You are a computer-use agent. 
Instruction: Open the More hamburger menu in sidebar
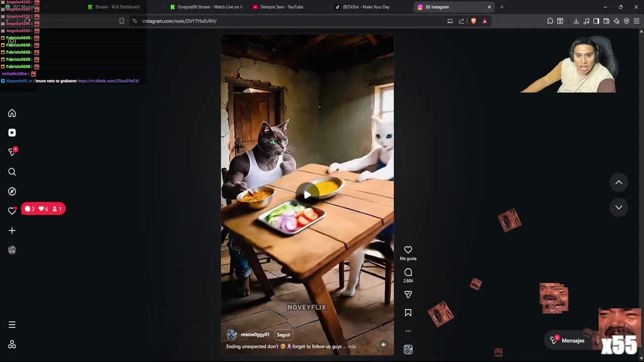point(12,325)
